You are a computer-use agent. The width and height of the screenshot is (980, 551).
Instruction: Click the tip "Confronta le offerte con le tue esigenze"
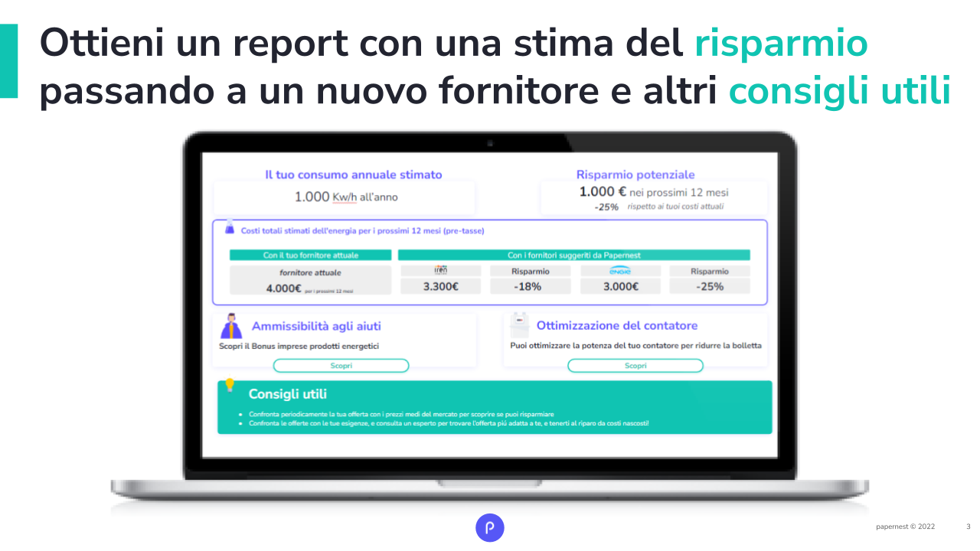pyautogui.click(x=449, y=422)
